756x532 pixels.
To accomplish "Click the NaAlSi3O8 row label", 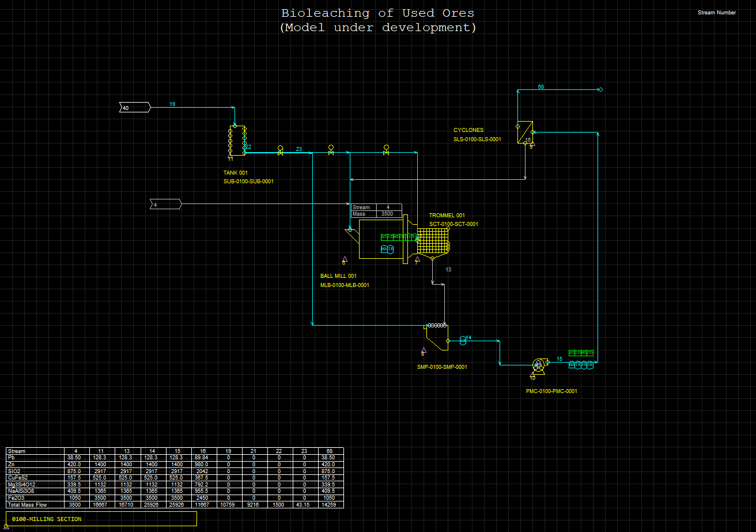I will pyautogui.click(x=34, y=491).
